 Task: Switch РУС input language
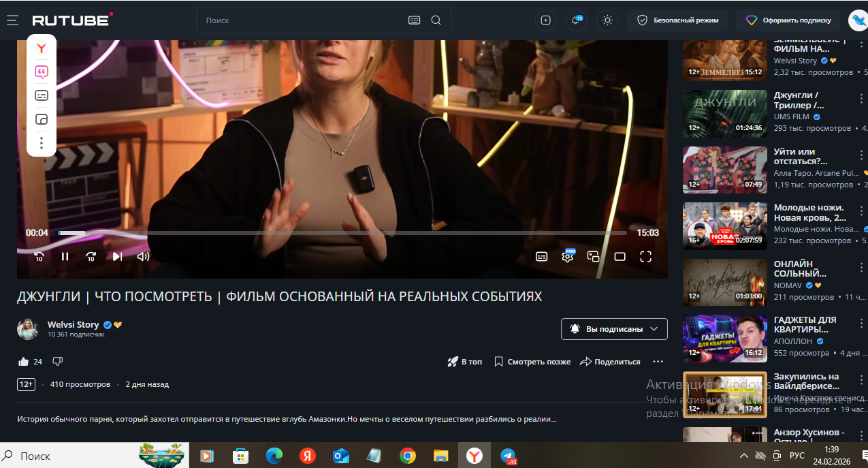point(797,455)
